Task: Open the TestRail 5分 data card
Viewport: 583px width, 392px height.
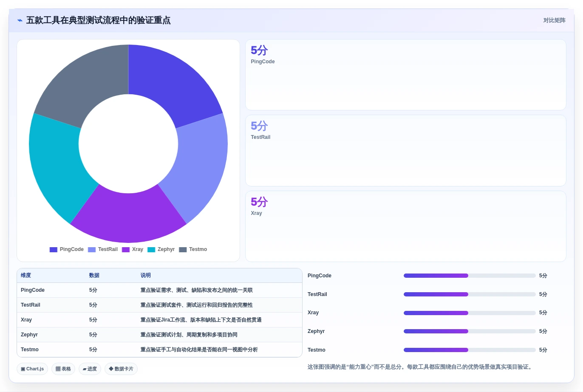Action: pyautogui.click(x=406, y=150)
